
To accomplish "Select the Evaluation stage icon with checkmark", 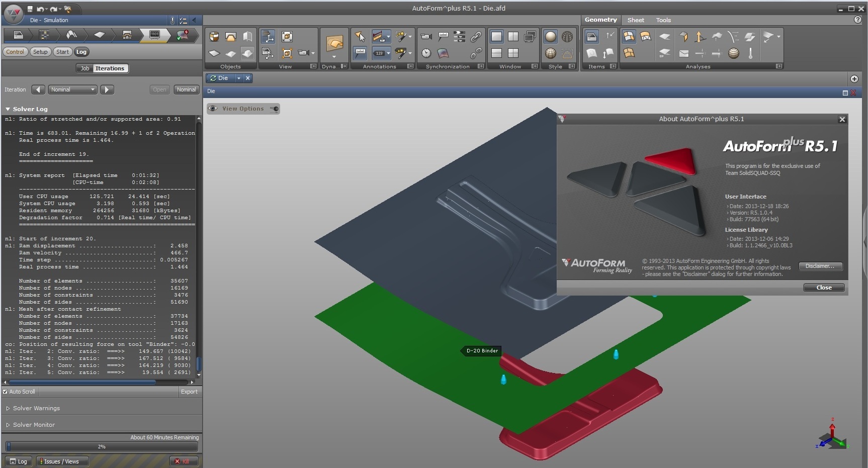I will point(182,35).
